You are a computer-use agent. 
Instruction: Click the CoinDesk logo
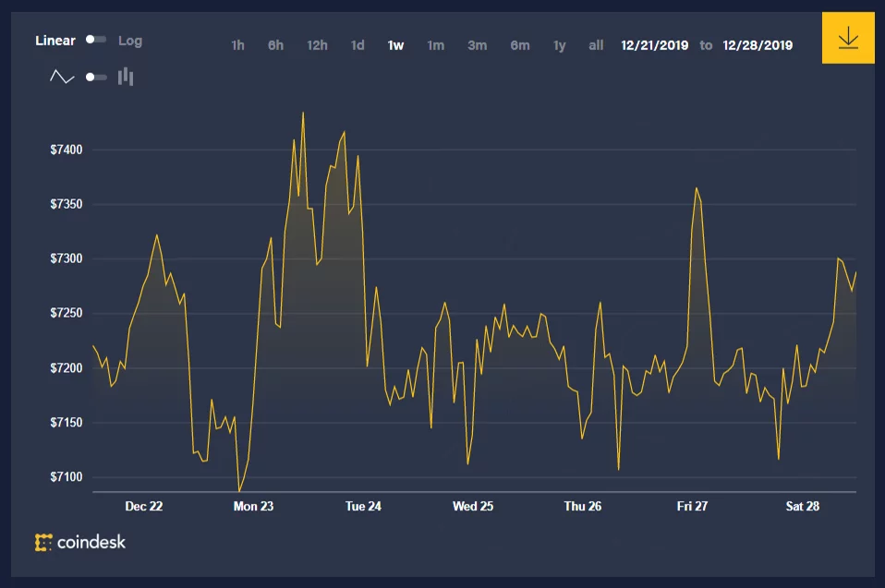click(80, 543)
